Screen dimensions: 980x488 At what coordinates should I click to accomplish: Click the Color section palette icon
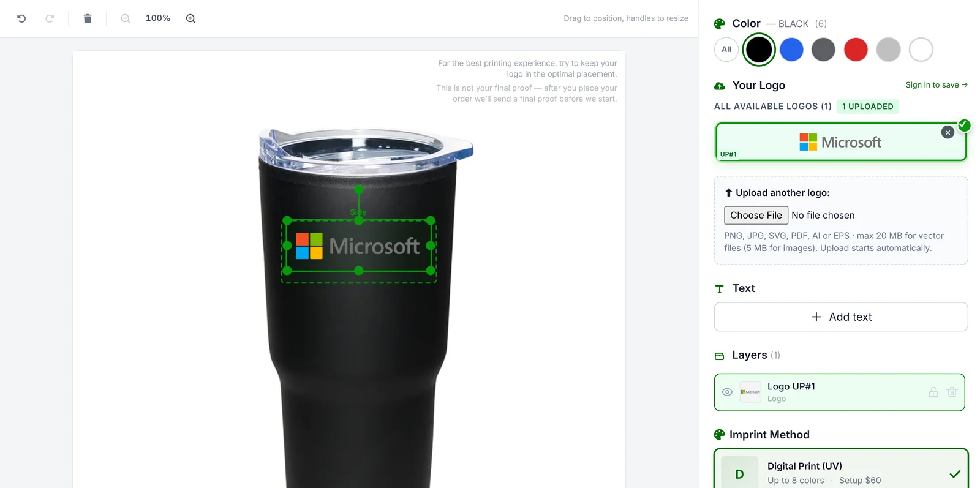pos(720,24)
